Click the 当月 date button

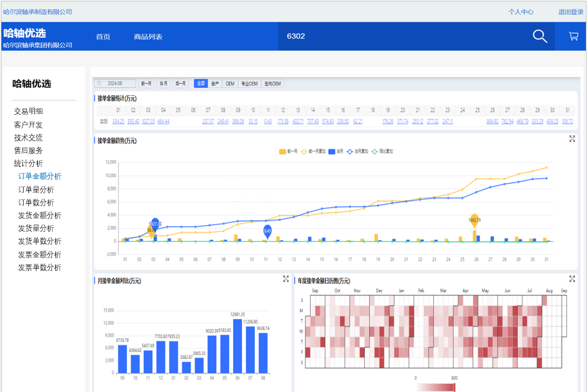click(x=164, y=83)
